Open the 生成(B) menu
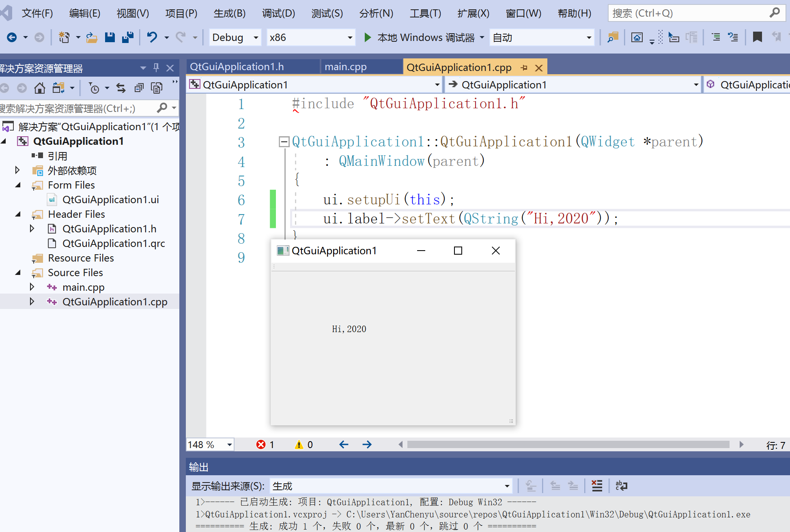The height and width of the screenshot is (532, 790). (x=230, y=13)
